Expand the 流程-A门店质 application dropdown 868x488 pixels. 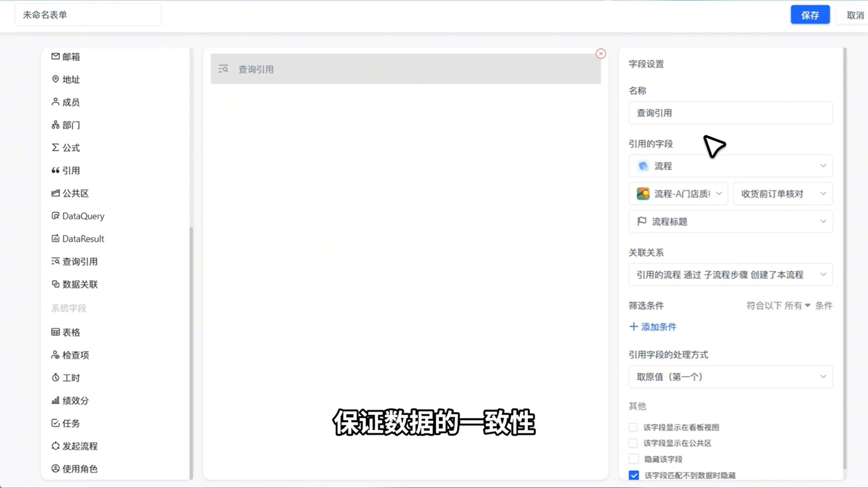point(678,194)
